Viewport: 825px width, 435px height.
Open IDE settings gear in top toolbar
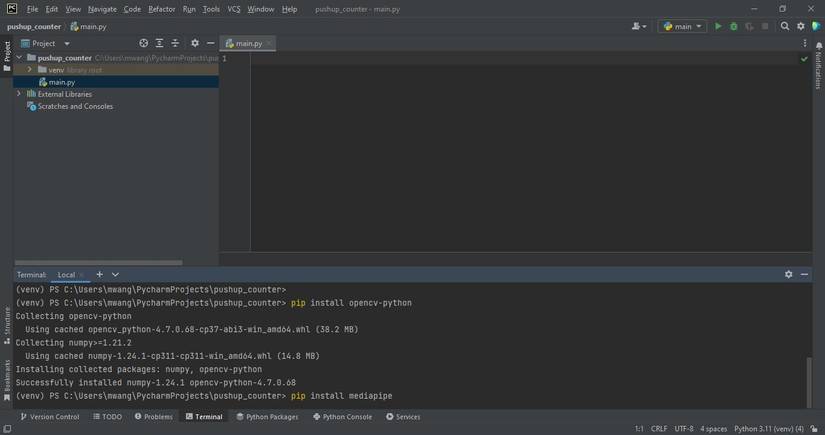click(800, 27)
